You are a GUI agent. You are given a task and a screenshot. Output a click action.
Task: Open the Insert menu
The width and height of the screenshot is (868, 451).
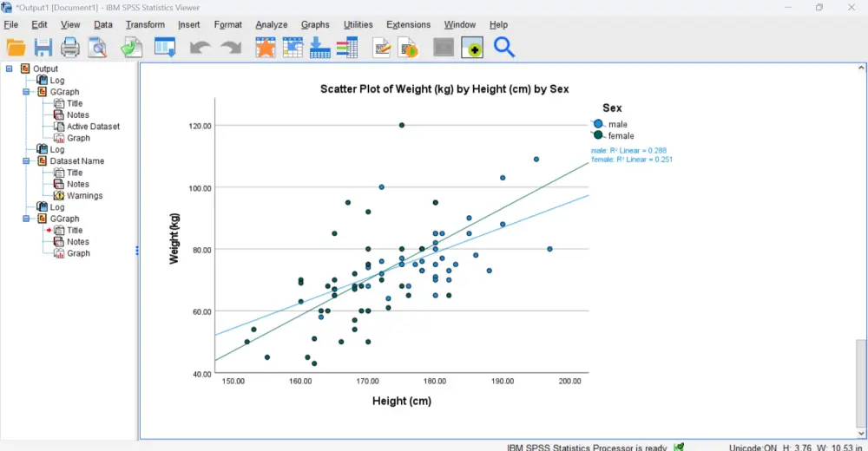pos(188,25)
